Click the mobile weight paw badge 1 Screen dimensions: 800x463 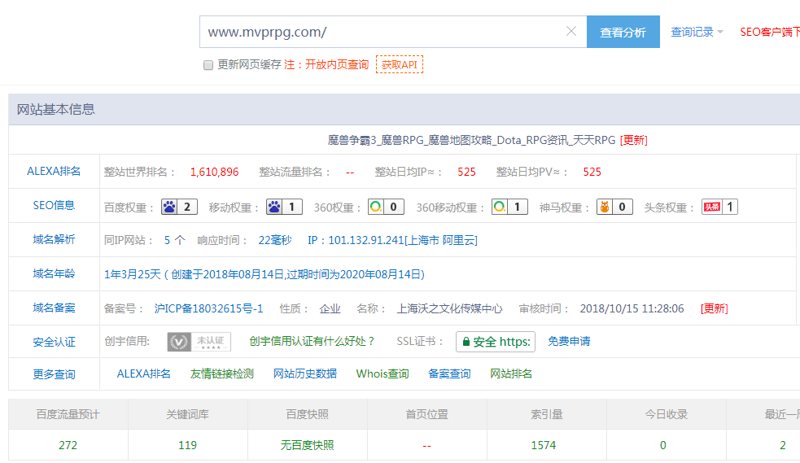[x=284, y=207]
